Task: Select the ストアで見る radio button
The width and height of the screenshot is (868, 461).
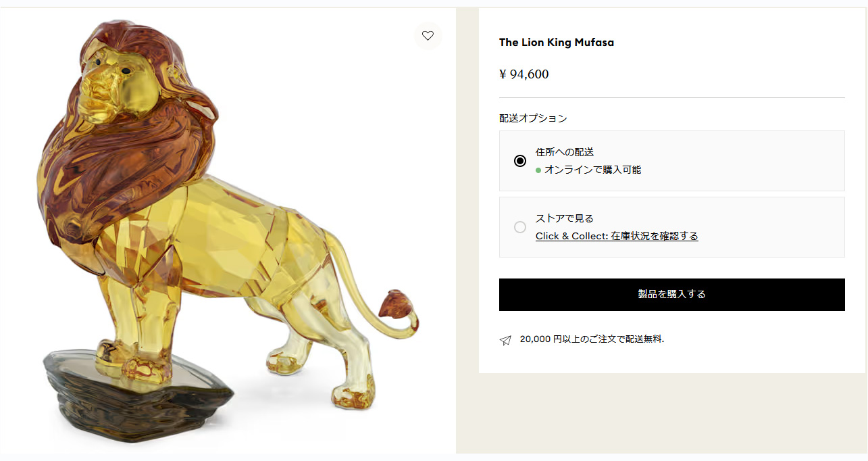Action: pos(519,227)
